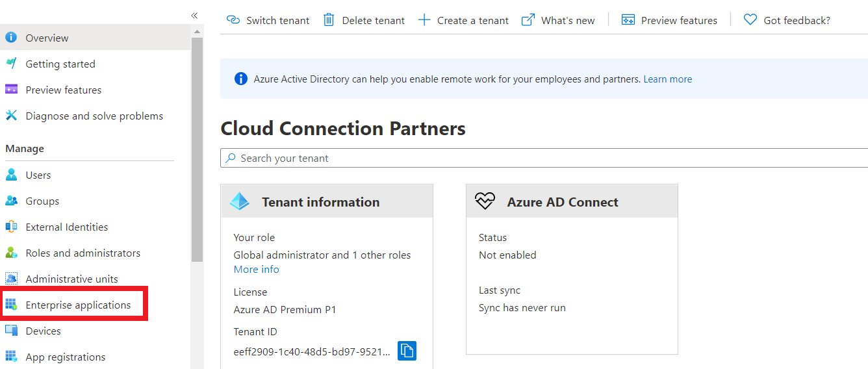Open the Users page

[x=38, y=175]
